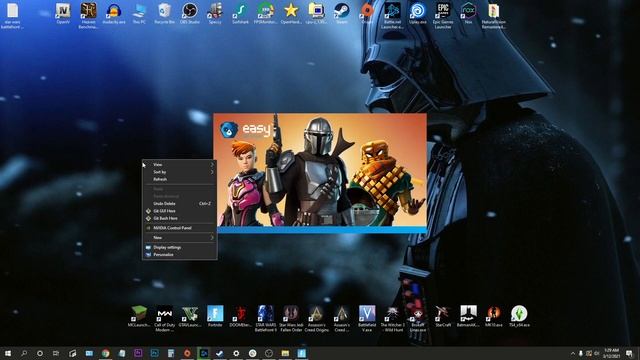Image resolution: width=640 pixels, height=360 pixels.
Task: Open the Batman Arkham shortcut
Action: (468, 317)
